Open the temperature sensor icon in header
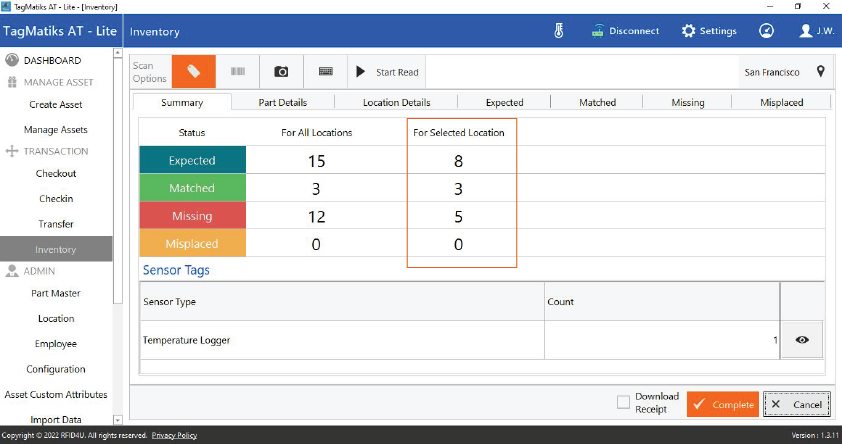 point(559,31)
